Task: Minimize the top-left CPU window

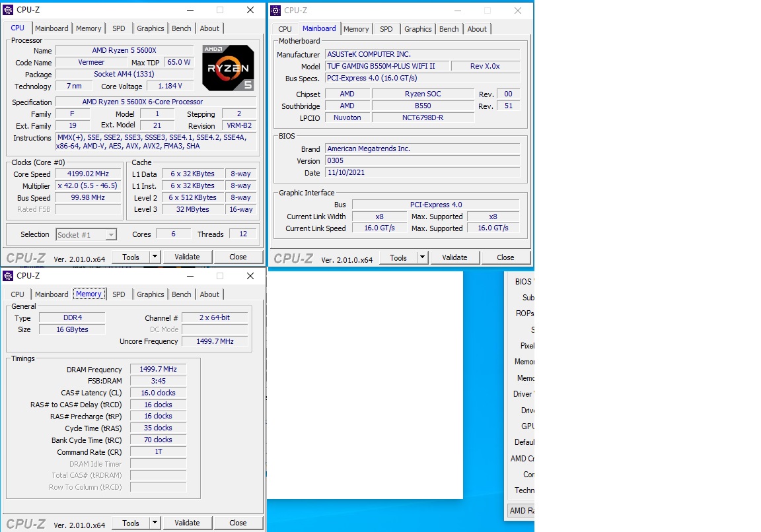Action: point(190,10)
